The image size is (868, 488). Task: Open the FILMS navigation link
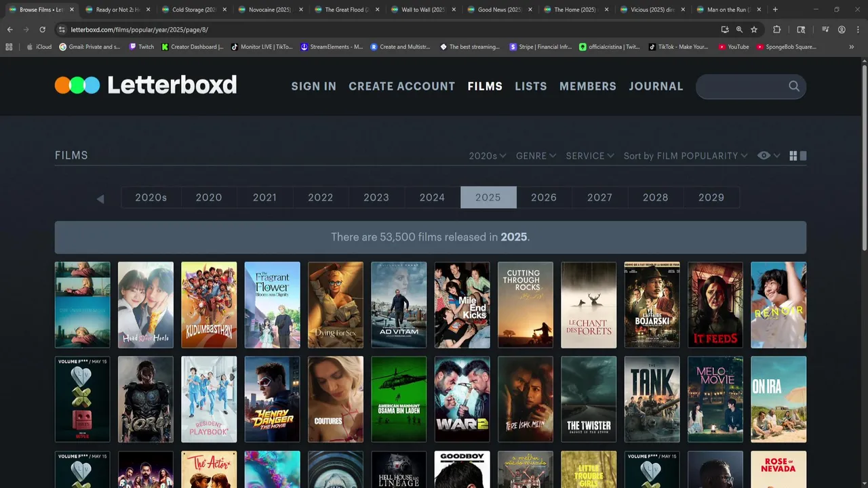click(x=485, y=86)
